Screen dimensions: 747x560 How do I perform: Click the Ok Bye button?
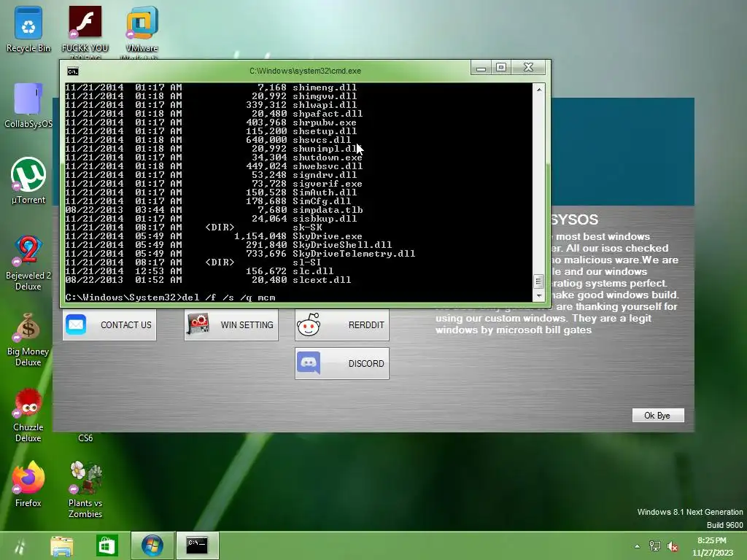657,415
